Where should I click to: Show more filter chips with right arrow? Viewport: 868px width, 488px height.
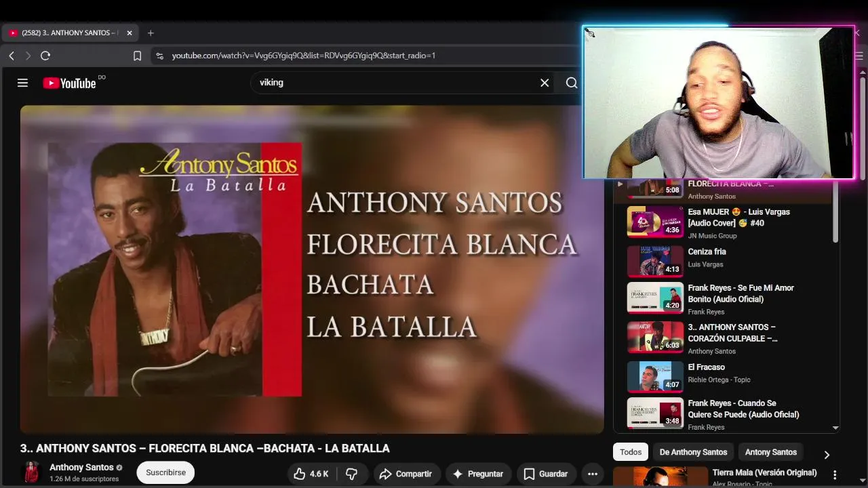pyautogui.click(x=827, y=454)
